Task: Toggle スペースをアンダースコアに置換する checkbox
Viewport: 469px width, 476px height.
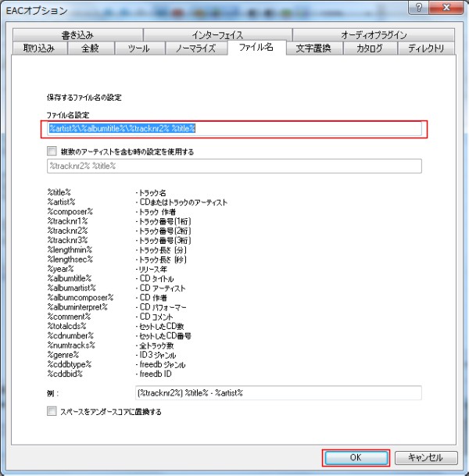Action: click(52, 411)
